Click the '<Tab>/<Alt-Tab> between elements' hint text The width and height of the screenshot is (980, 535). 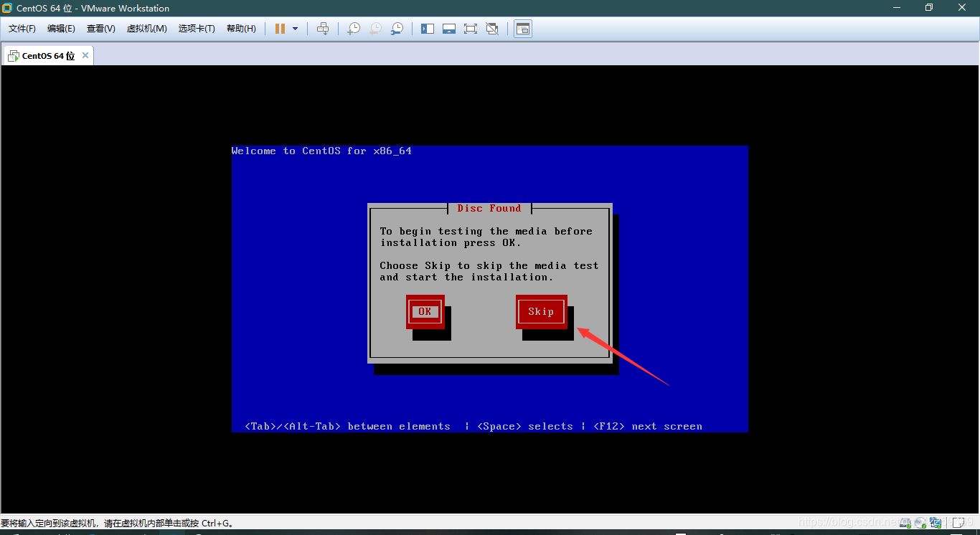(347, 426)
